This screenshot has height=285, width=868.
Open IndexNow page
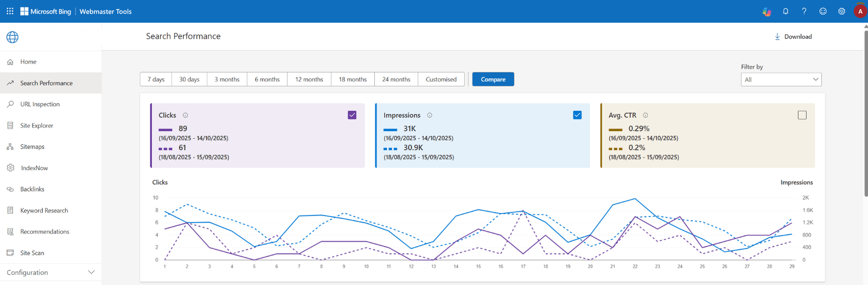click(51, 168)
